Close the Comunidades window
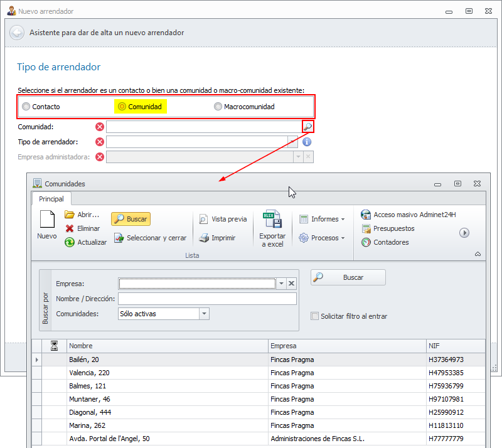 [x=477, y=183]
